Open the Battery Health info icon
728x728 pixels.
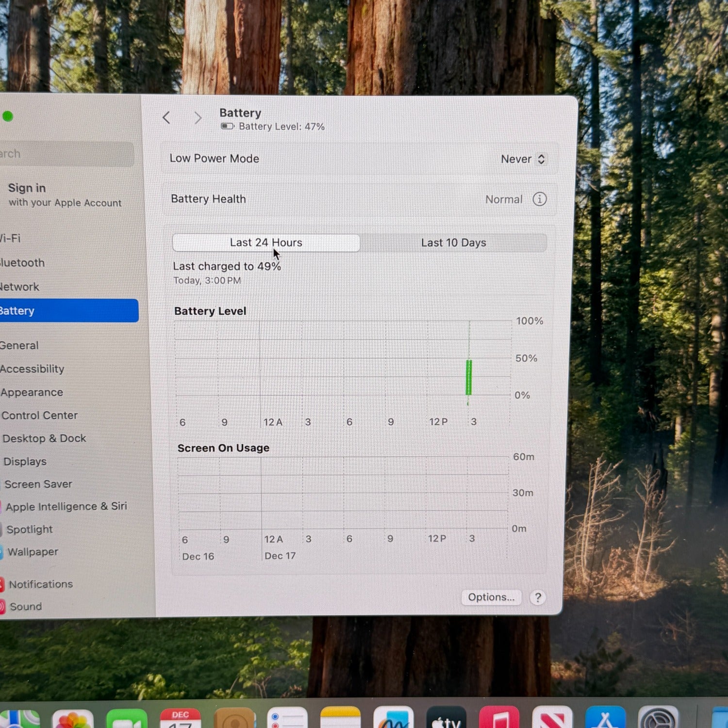[539, 199]
